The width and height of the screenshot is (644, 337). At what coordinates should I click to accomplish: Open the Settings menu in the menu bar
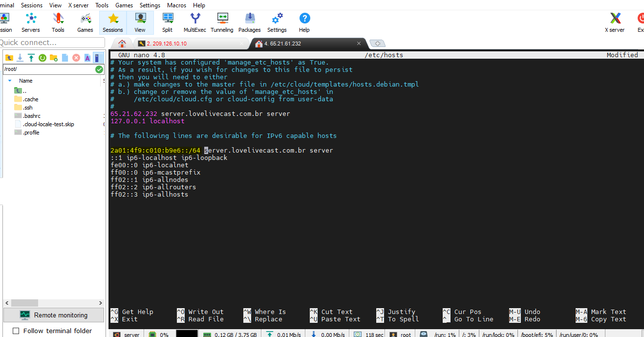[150, 5]
